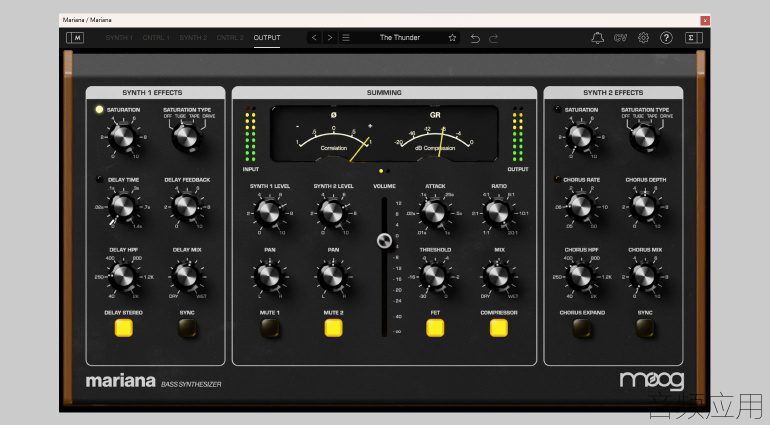This screenshot has width=770, height=425.
Task: Favorite the preset with star icon
Action: pos(452,38)
